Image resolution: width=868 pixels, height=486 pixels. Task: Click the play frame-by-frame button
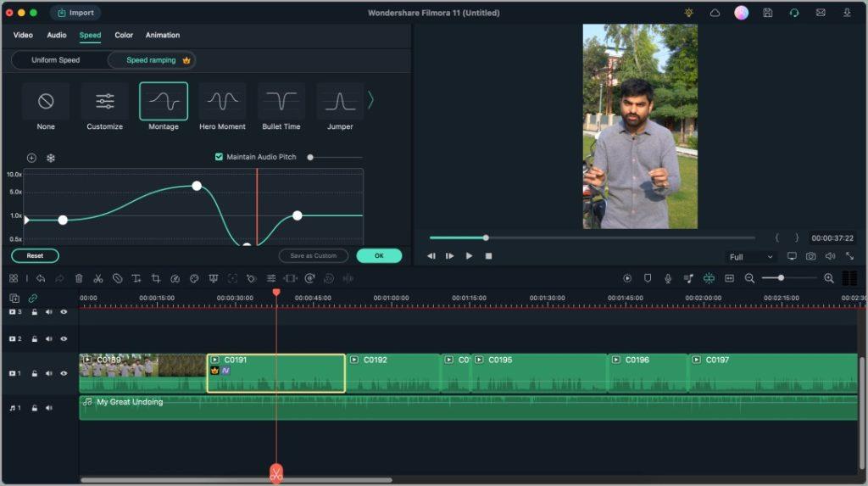point(449,256)
